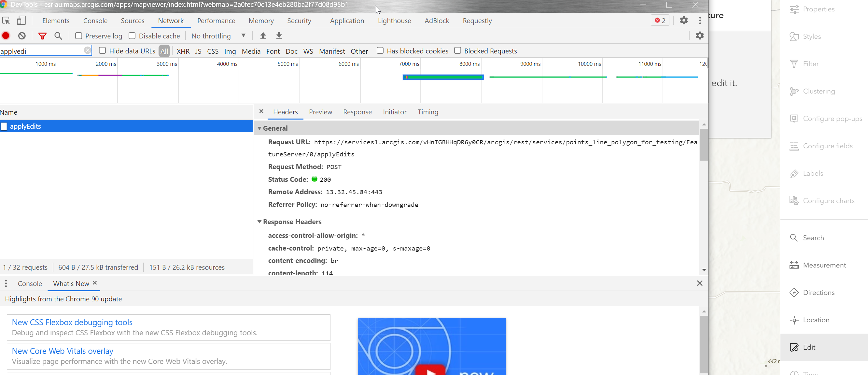Enable Disable cache

click(x=132, y=36)
